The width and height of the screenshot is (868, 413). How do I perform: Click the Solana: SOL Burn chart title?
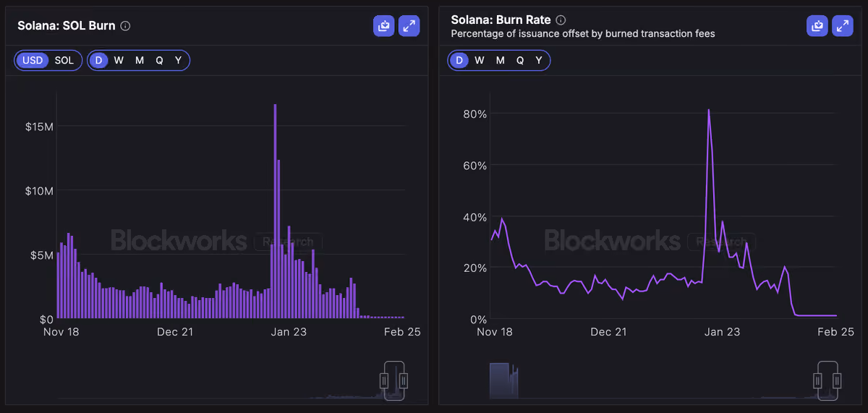(66, 26)
